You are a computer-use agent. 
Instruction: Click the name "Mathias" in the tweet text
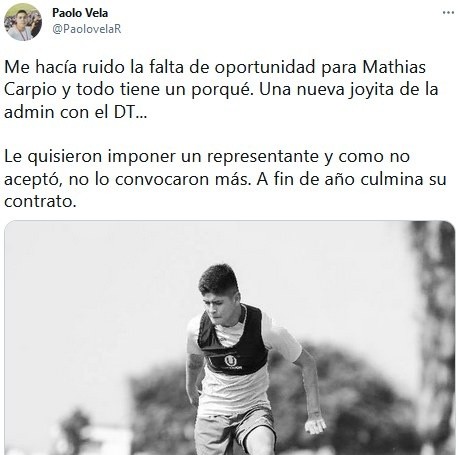[394, 67]
